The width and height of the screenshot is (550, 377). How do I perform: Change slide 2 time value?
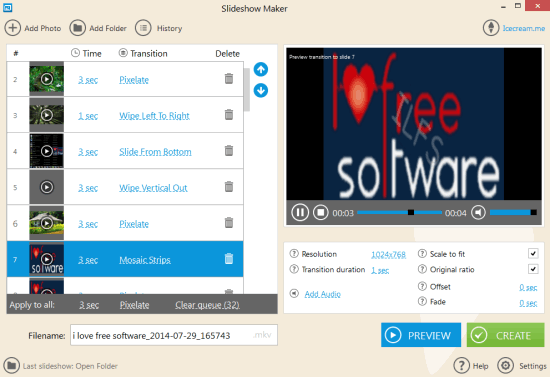pyautogui.click(x=88, y=80)
